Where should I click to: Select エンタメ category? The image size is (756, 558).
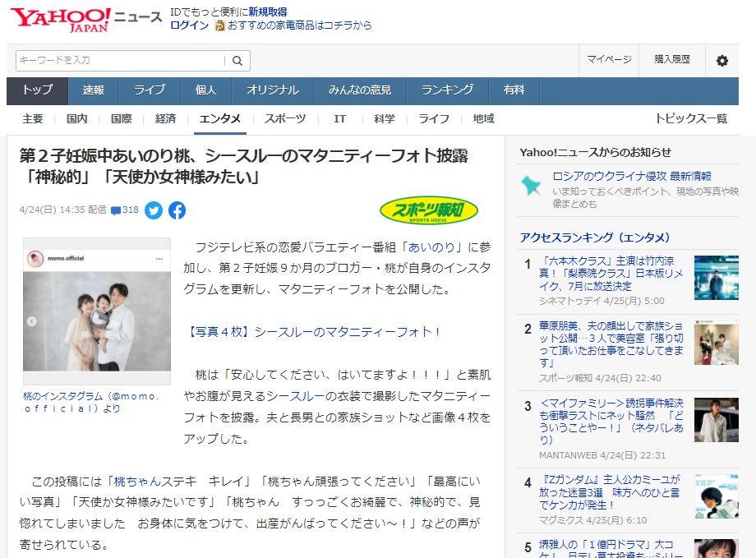tap(220, 118)
